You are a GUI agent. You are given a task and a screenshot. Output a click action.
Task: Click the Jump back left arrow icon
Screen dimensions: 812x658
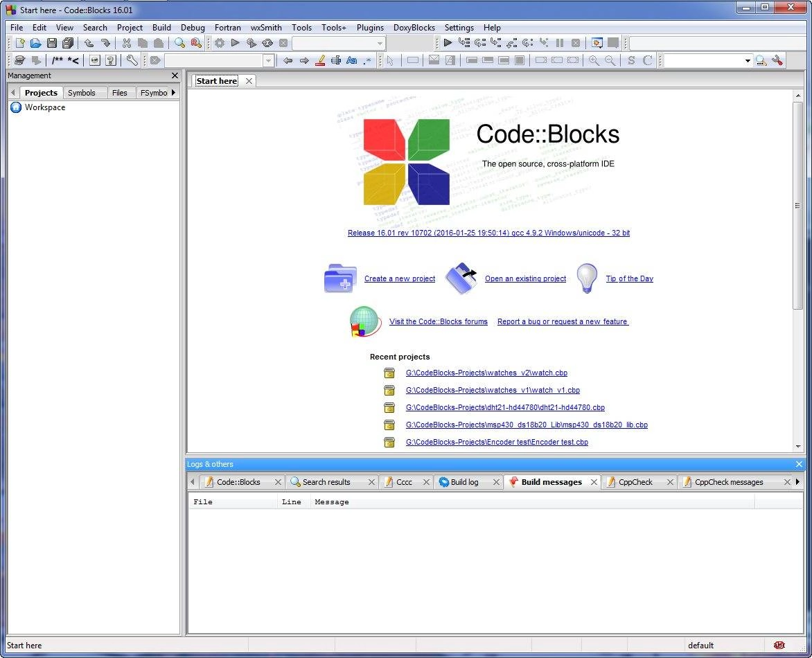[x=288, y=60]
